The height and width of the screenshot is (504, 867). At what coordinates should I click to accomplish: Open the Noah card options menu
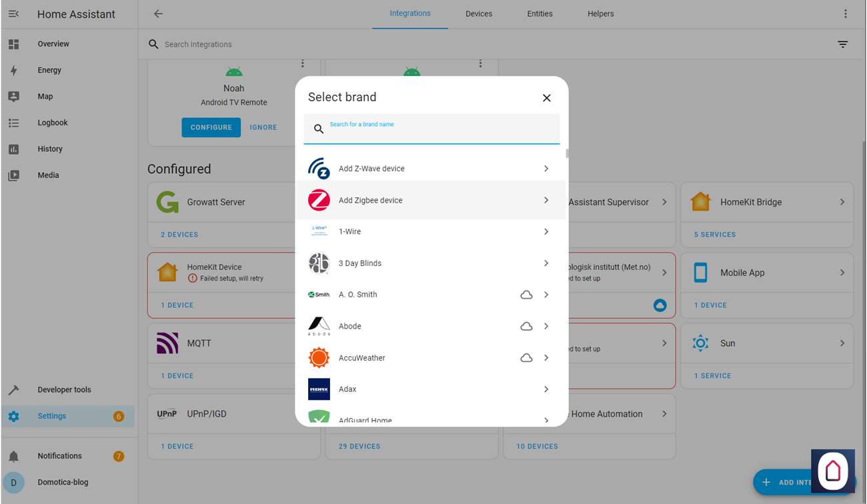(302, 64)
